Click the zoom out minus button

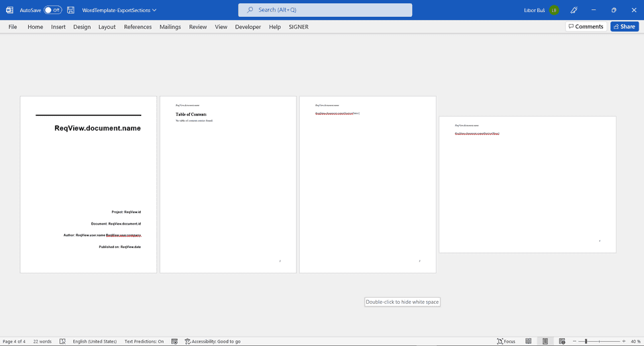[575, 341]
